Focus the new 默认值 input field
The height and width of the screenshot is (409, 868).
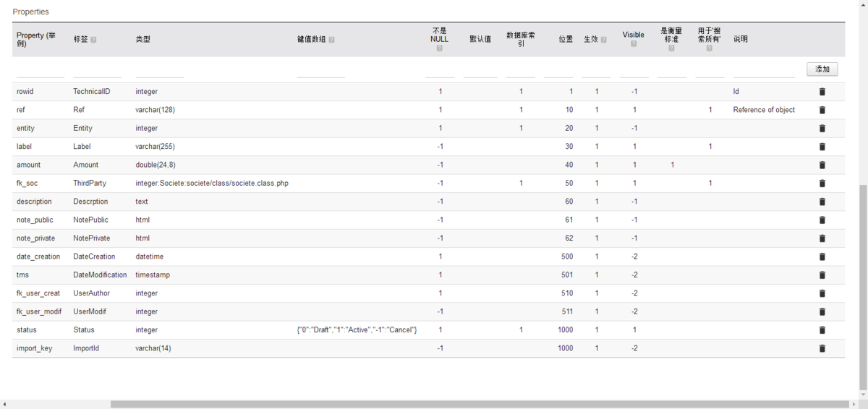pos(480,71)
